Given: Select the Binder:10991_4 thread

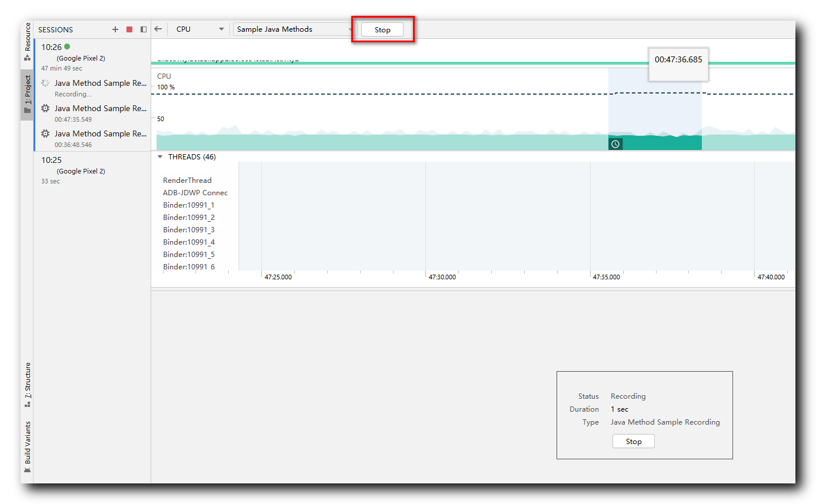Looking at the screenshot, I should tap(189, 242).
